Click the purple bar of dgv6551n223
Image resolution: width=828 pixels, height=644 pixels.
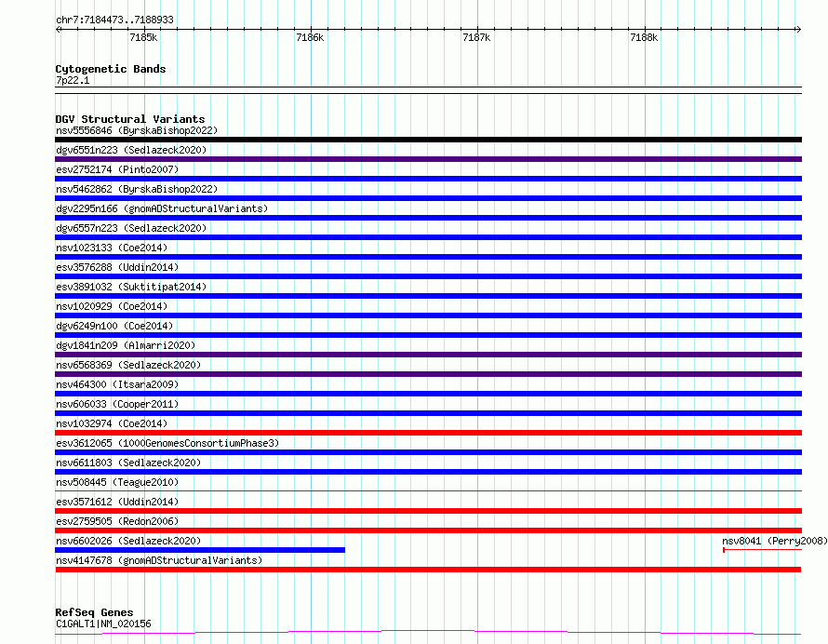click(x=428, y=159)
